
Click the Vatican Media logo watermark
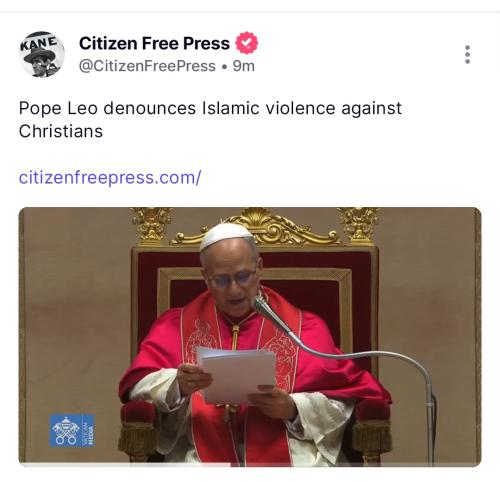(72, 430)
